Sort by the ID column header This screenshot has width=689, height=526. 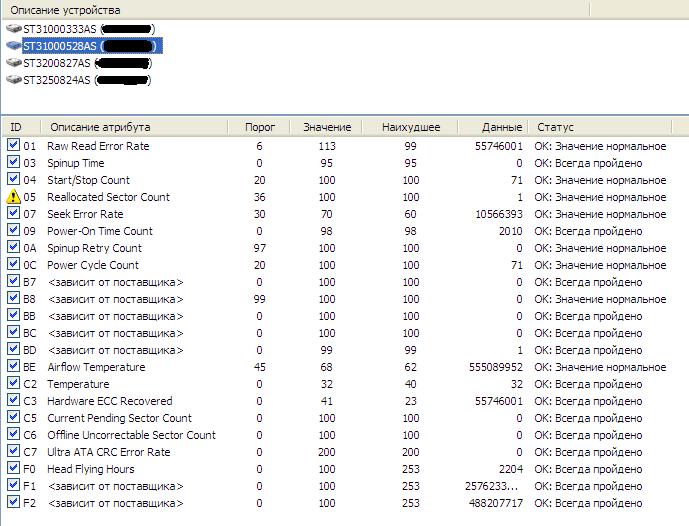21,127
